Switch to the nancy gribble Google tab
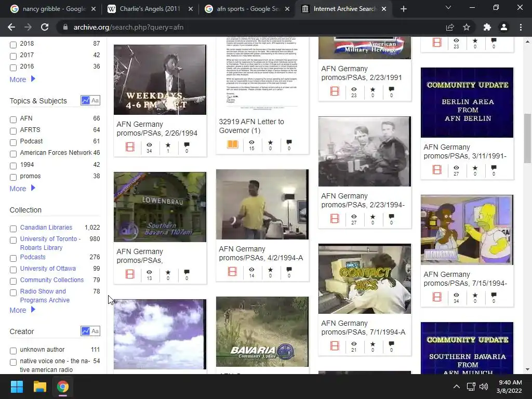The height and width of the screenshot is (399, 532). coord(52,9)
